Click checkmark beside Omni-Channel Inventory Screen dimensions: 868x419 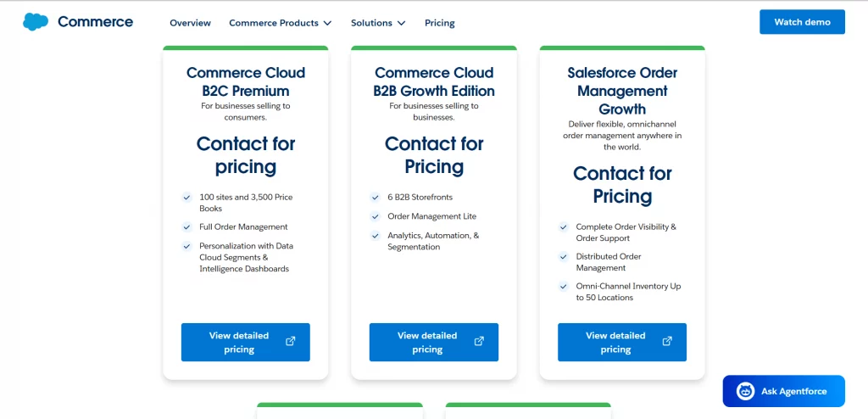[x=563, y=287]
